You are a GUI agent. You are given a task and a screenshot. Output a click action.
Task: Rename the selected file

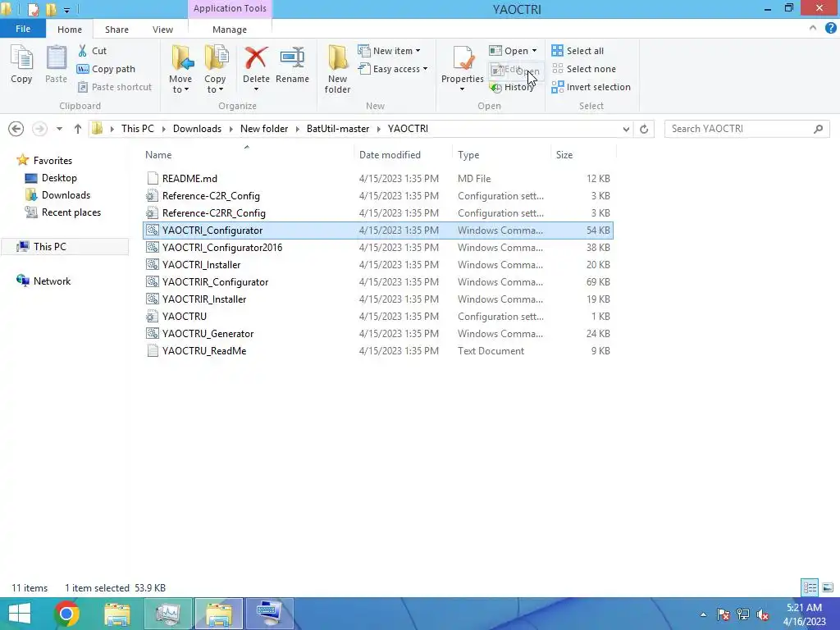point(292,64)
